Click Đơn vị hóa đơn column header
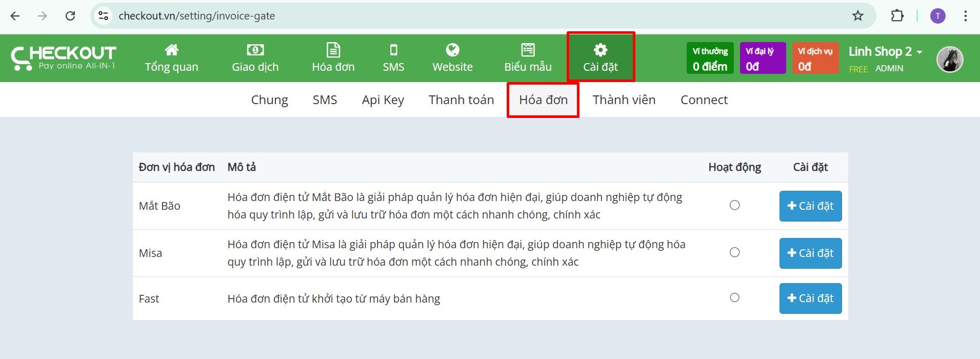Viewport: 980px width, 359px height. [x=176, y=167]
